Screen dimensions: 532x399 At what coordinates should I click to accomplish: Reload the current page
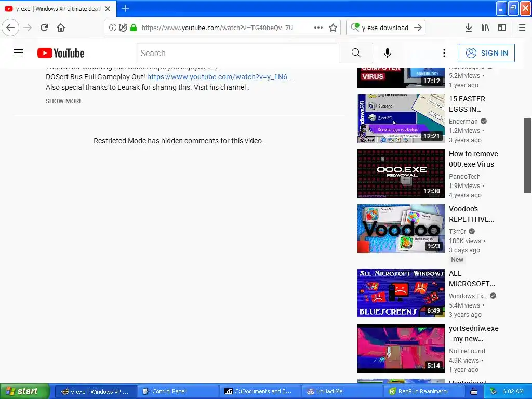[x=44, y=28]
